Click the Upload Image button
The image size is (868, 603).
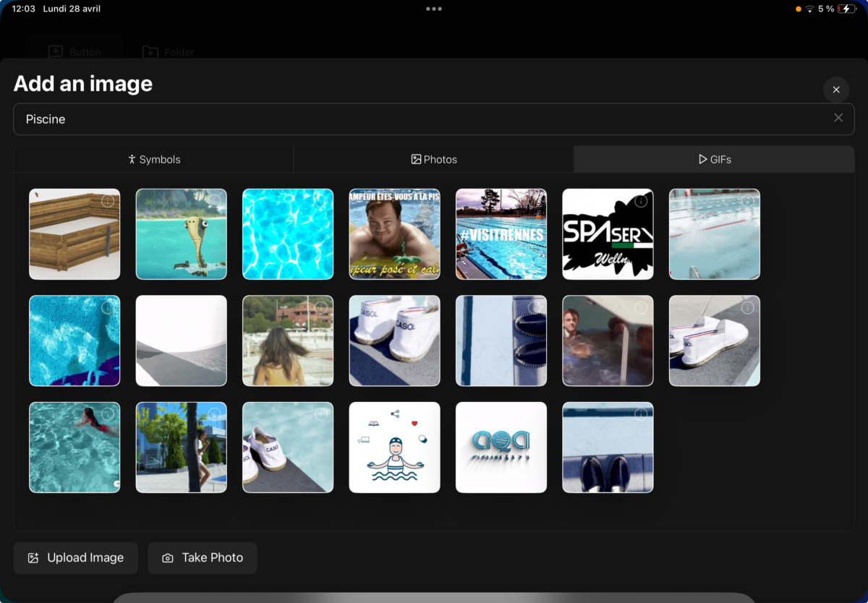(75, 557)
